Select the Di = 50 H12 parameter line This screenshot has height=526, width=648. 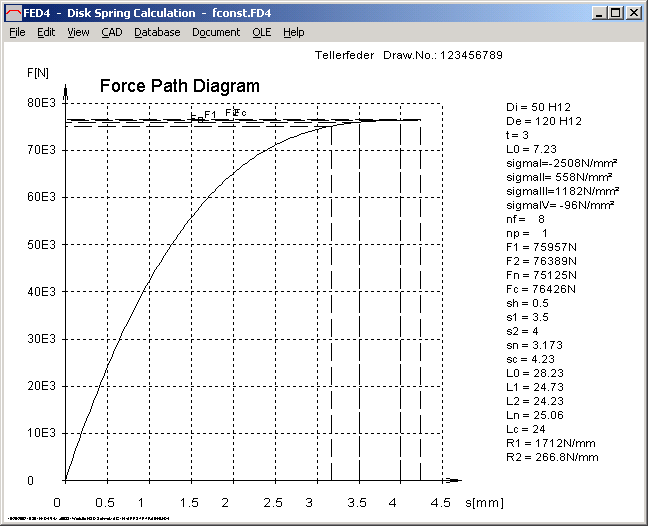click(x=538, y=105)
